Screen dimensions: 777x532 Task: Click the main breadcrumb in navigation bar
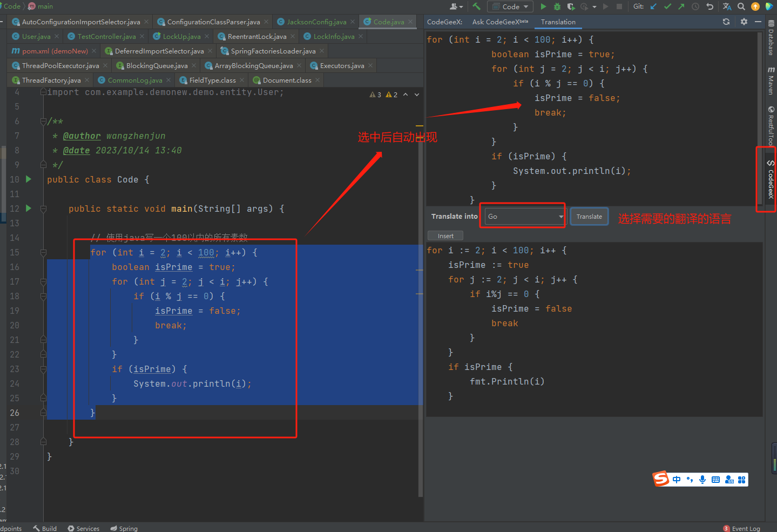tap(40, 6)
